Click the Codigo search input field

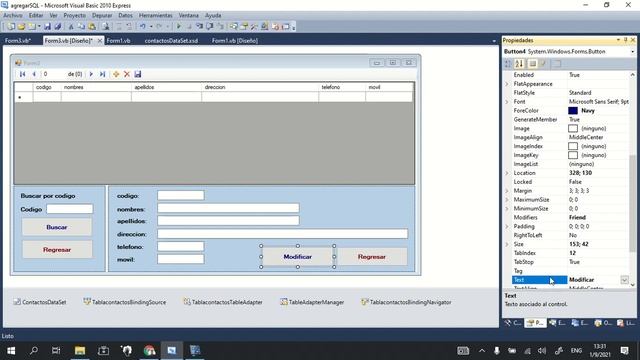[69, 209]
